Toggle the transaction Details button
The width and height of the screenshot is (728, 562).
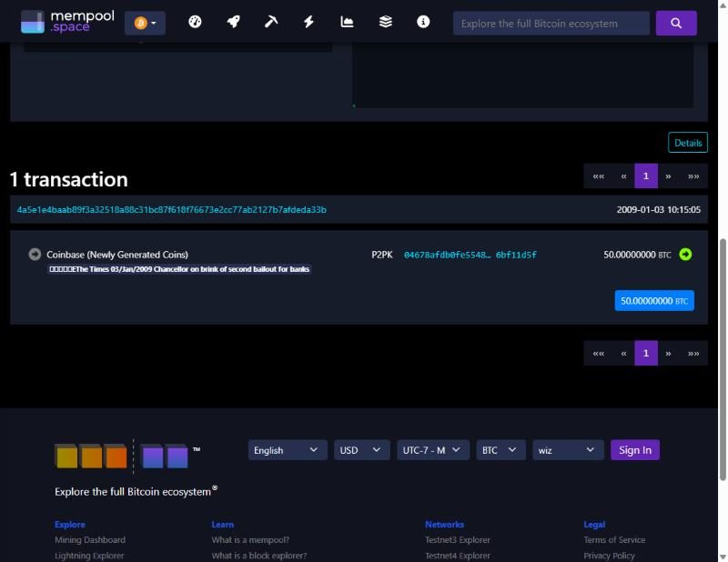(x=688, y=143)
